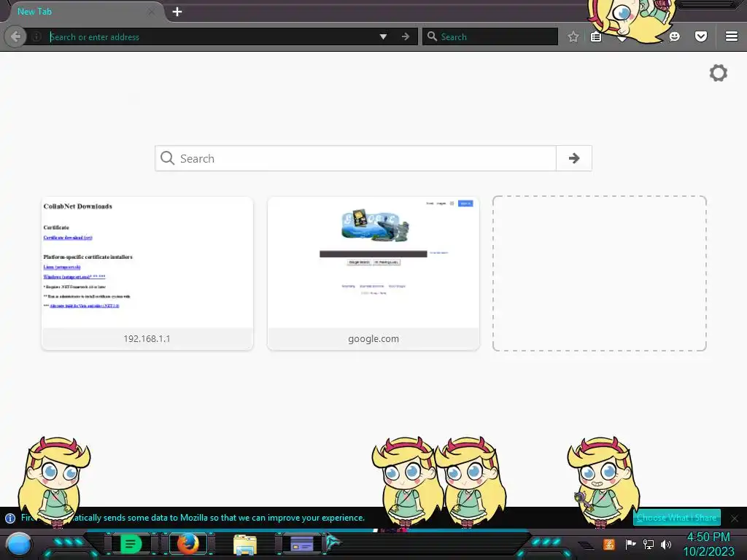This screenshot has height=560, width=747.
Task: Open a new tab with the plus button
Action: (x=177, y=12)
